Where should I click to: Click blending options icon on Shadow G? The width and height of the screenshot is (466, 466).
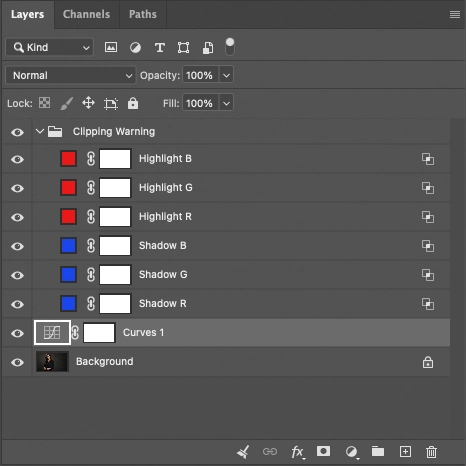(x=428, y=275)
